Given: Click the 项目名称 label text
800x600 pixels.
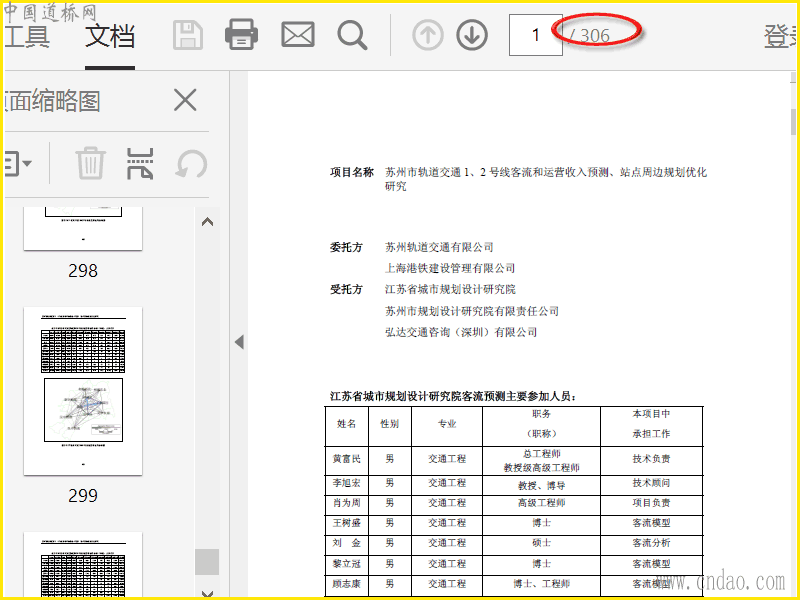Looking at the screenshot, I should (352, 172).
